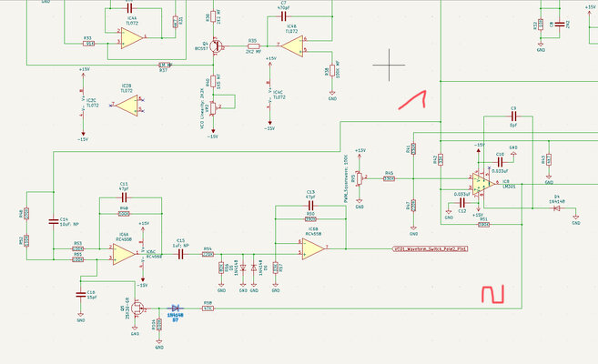Click the VR2 VCO Linearity trimmer symbol
Viewport: 598px width, 364px height.
[x=213, y=108]
